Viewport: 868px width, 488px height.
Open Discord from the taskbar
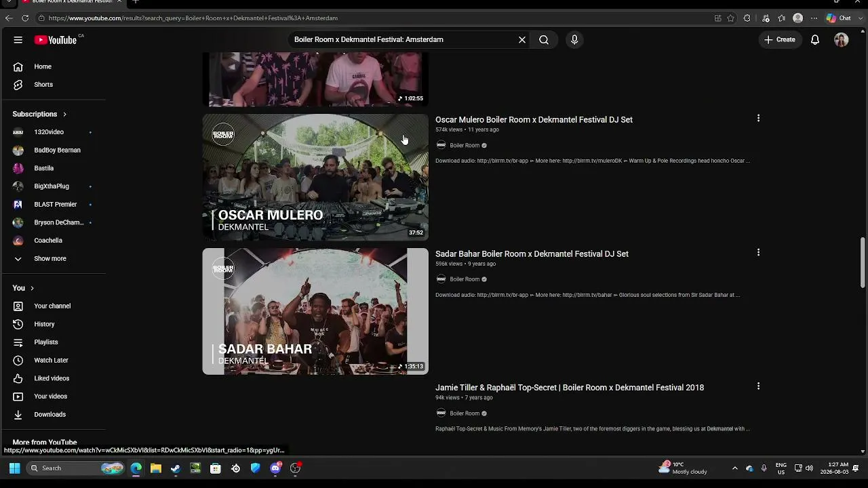point(275,468)
